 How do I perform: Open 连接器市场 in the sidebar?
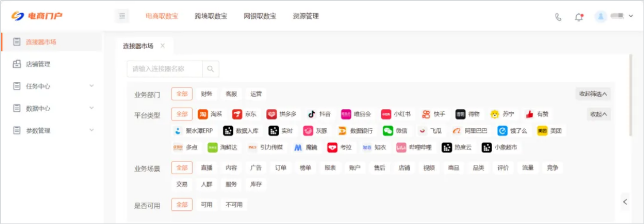tap(51, 42)
